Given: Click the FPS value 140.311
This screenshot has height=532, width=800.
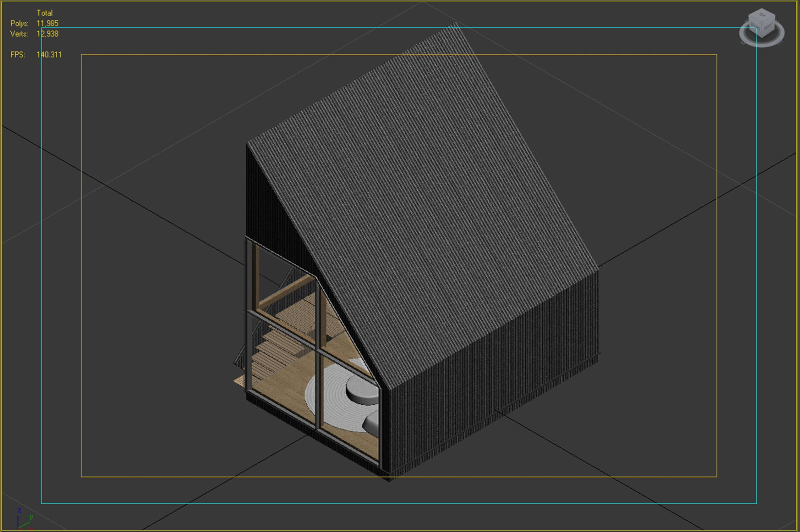Looking at the screenshot, I should [x=49, y=55].
